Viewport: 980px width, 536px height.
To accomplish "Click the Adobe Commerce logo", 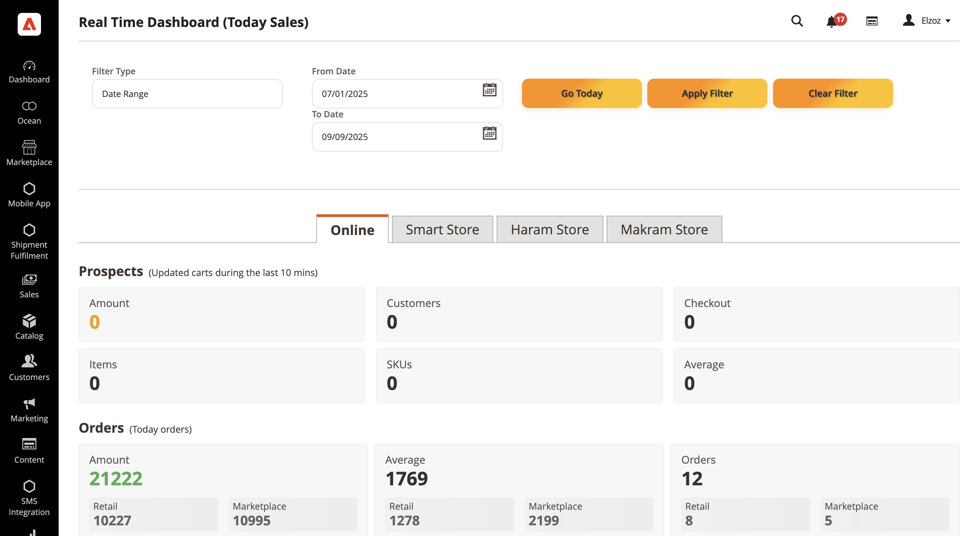I will click(x=29, y=24).
